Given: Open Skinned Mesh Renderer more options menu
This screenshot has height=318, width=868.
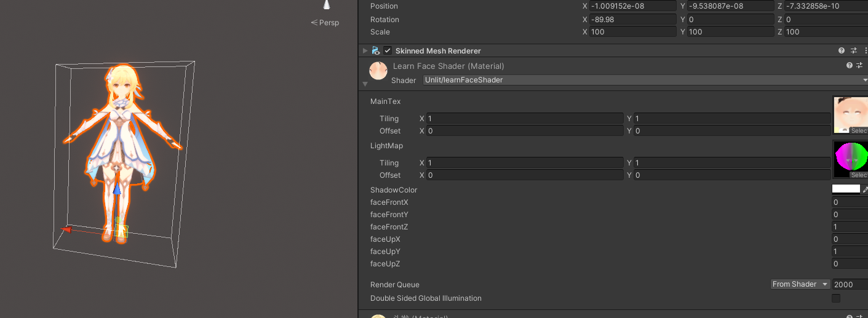Looking at the screenshot, I should (x=866, y=50).
